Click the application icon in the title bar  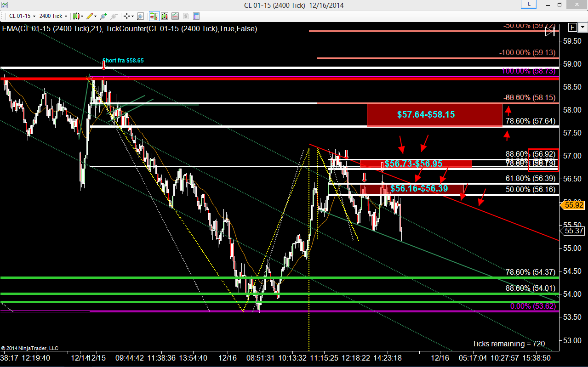coord(5,5)
